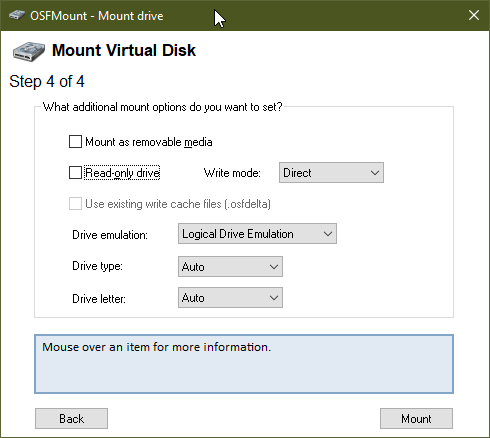Close the OSFMount Mount drive dialog
Screen dimensions: 490x438
[x=474, y=15]
